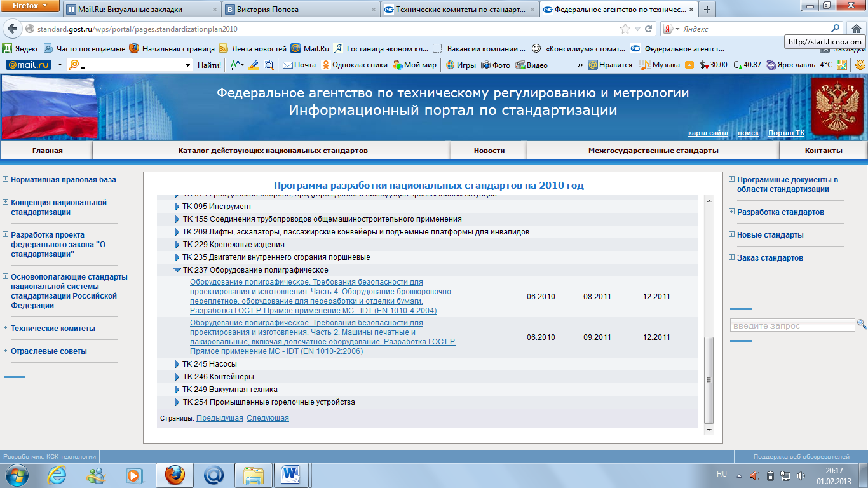
Task: Open the Лента новостей feed bookmark
Action: click(x=253, y=48)
